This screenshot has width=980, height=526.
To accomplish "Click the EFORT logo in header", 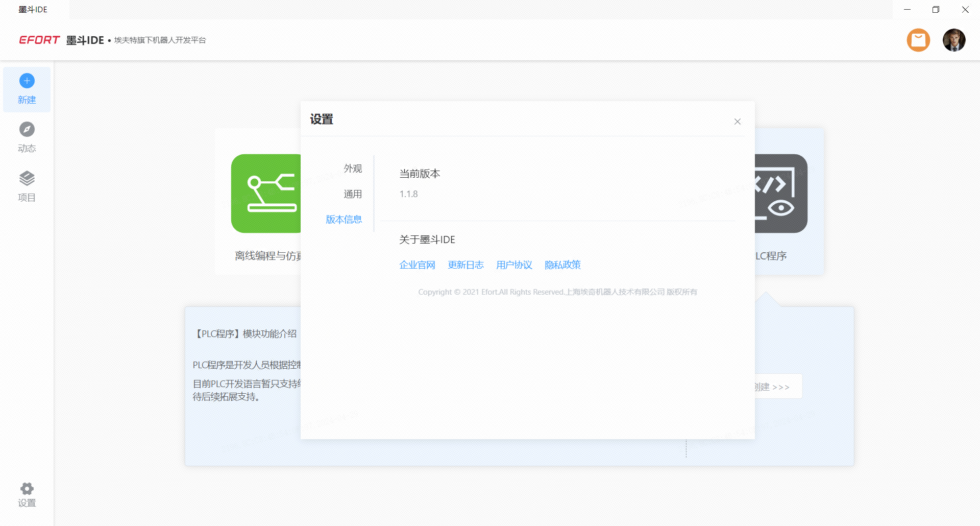I will [x=39, y=40].
